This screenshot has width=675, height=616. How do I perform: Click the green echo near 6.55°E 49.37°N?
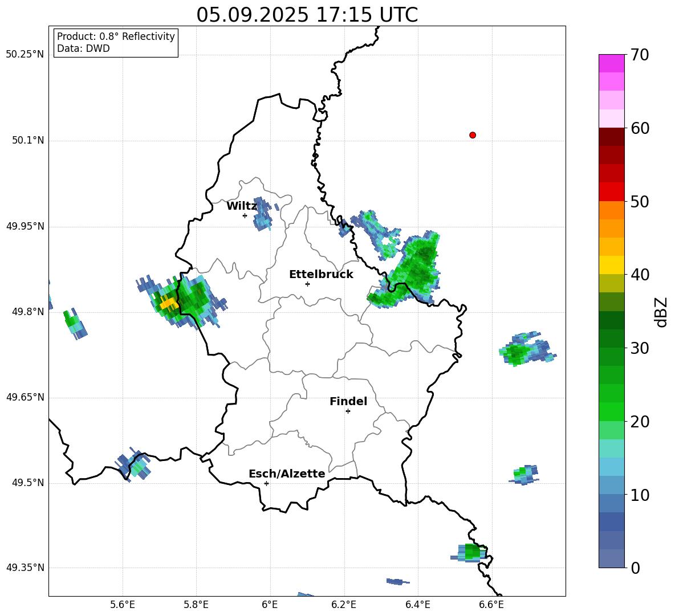(x=470, y=552)
